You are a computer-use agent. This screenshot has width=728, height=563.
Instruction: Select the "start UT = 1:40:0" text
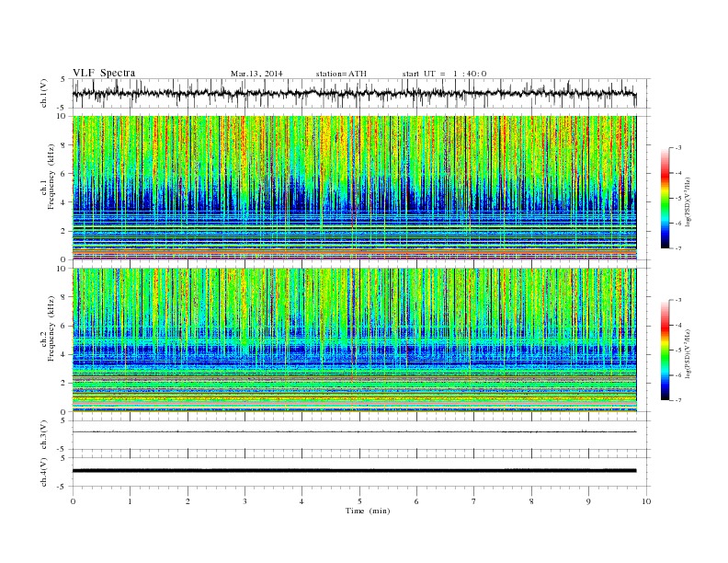444,74
